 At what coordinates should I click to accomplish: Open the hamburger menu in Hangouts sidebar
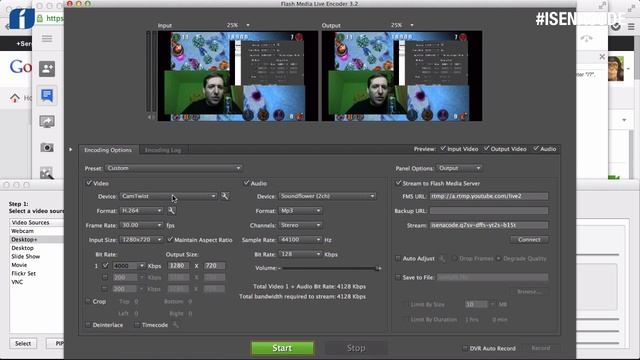coord(47,39)
